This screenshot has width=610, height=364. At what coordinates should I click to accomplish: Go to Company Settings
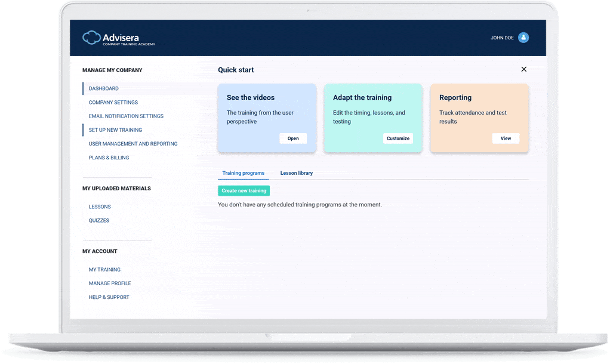pos(113,103)
